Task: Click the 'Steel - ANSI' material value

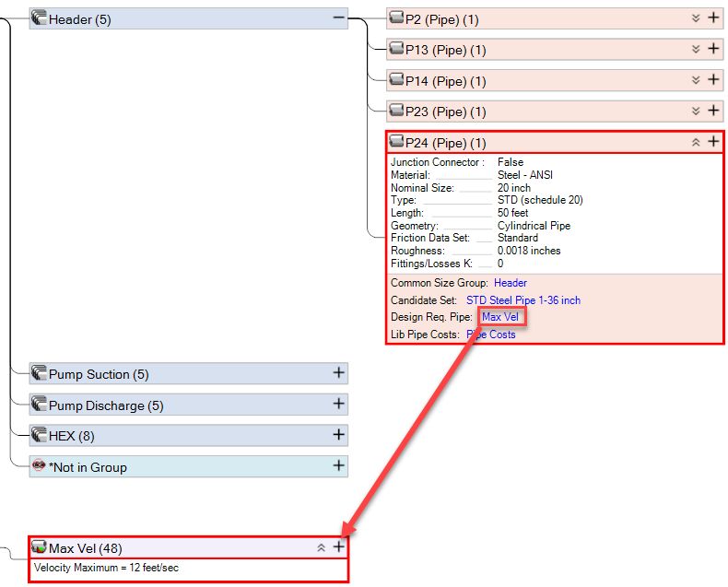Action: [x=525, y=175]
